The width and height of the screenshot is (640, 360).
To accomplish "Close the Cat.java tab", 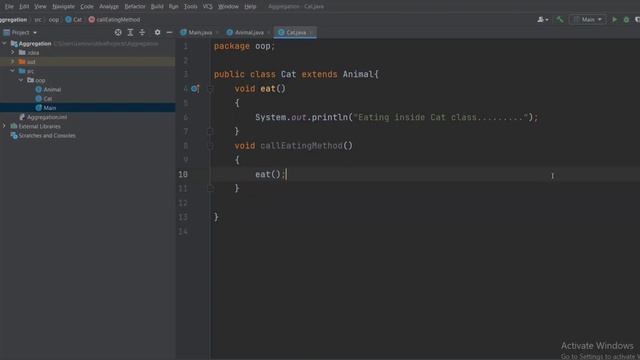I will point(312,33).
